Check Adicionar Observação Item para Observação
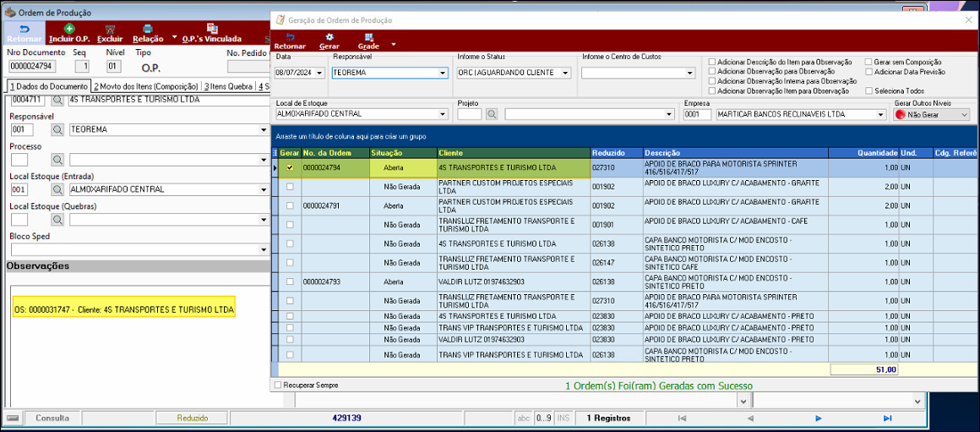The height and width of the screenshot is (432, 980). pos(712,90)
